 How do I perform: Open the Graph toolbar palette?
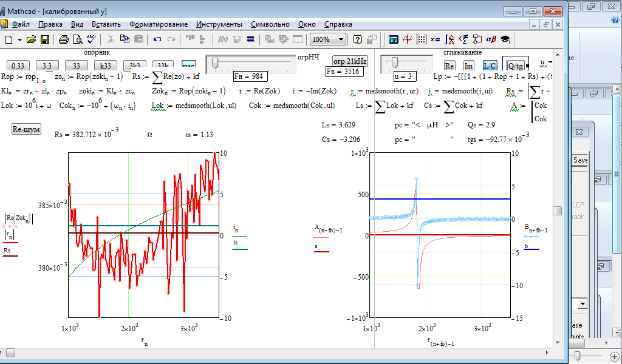407,39
